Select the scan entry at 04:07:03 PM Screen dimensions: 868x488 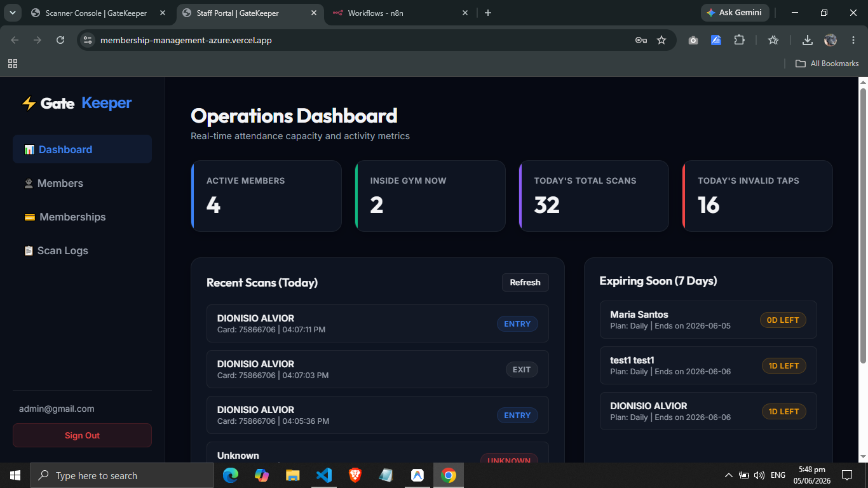point(377,369)
